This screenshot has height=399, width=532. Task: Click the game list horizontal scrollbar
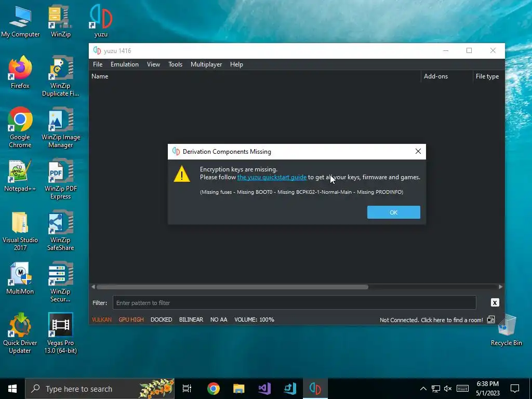click(232, 287)
